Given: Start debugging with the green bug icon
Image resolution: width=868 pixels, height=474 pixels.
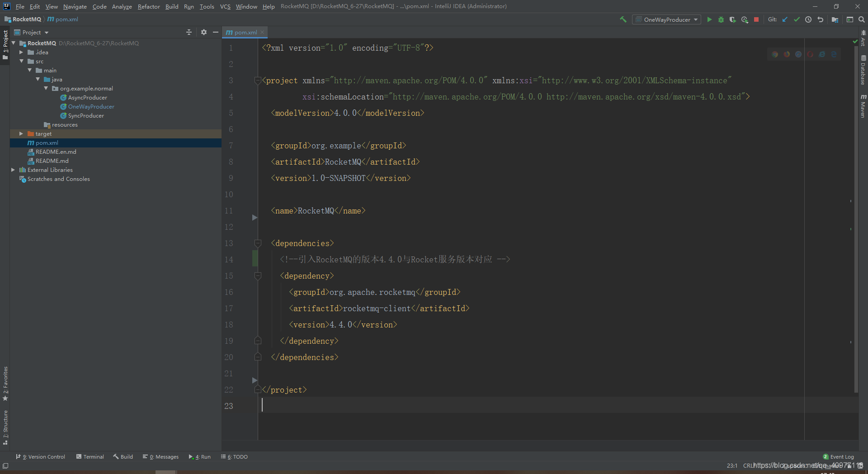Looking at the screenshot, I should [721, 19].
